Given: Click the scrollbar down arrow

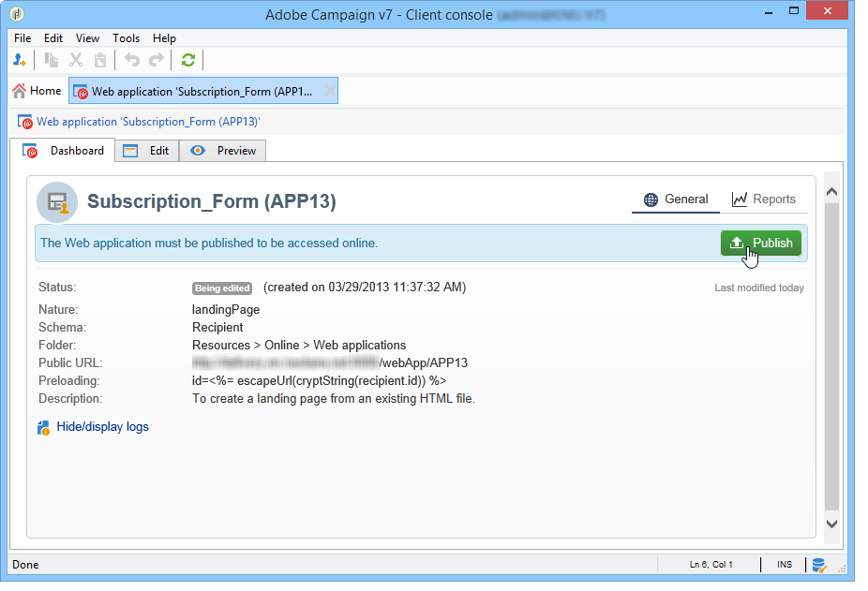Looking at the screenshot, I should (x=831, y=524).
